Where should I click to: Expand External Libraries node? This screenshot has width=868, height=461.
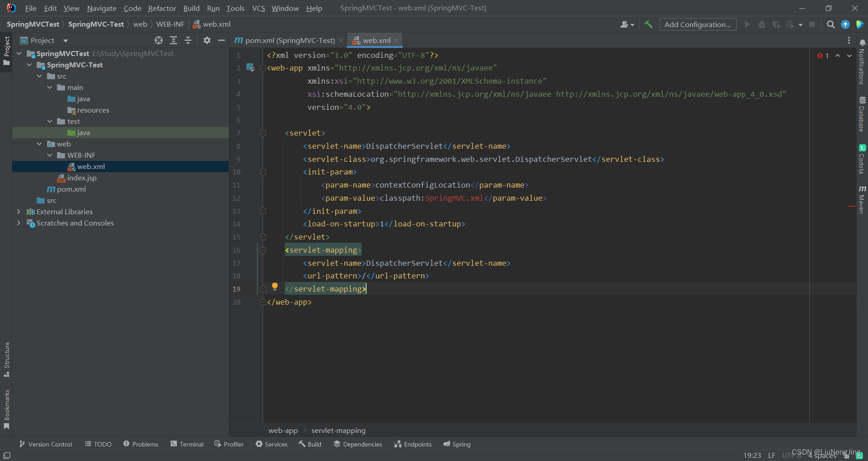coord(19,212)
